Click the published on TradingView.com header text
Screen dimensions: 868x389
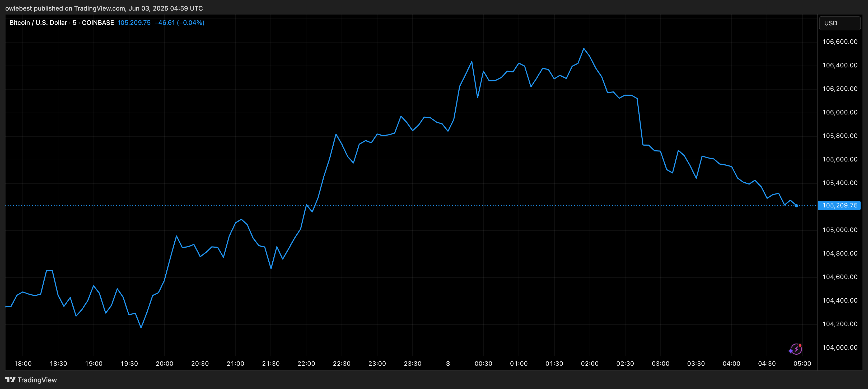pyautogui.click(x=104, y=8)
